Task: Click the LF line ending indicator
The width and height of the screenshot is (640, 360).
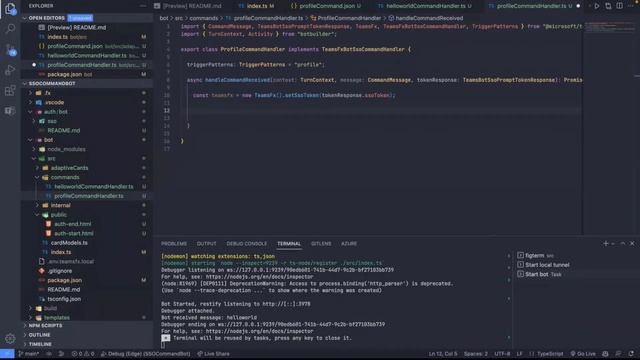Action: pos(520,354)
